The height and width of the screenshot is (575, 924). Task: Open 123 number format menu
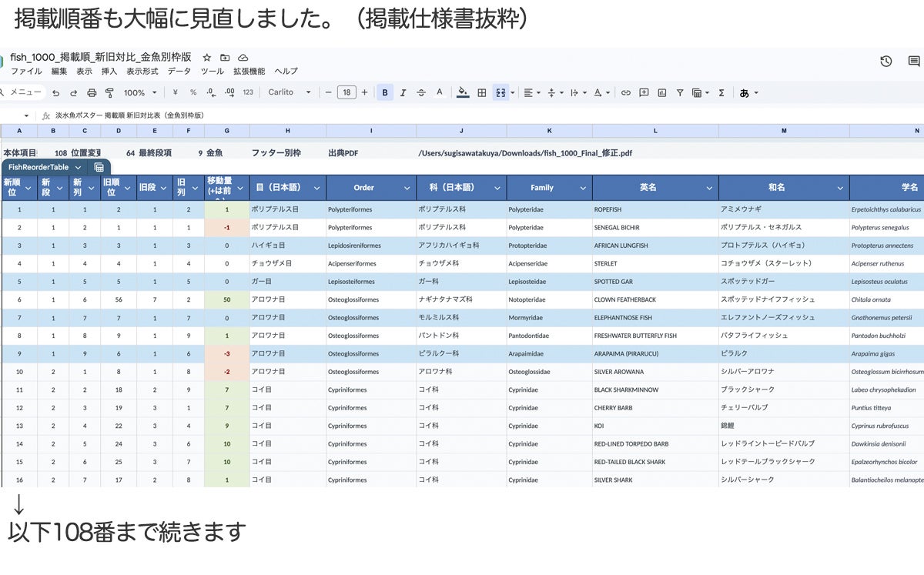click(248, 92)
